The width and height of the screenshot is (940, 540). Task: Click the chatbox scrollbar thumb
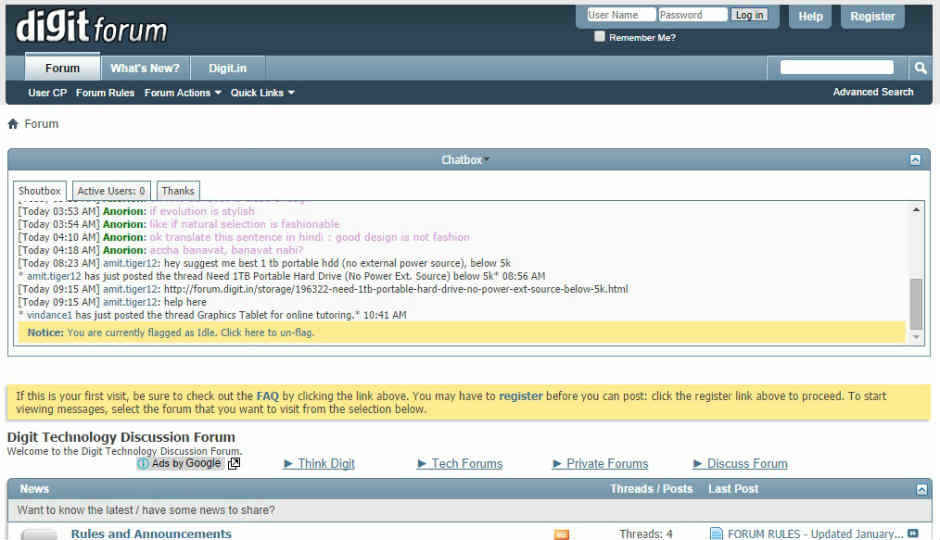pos(916,304)
